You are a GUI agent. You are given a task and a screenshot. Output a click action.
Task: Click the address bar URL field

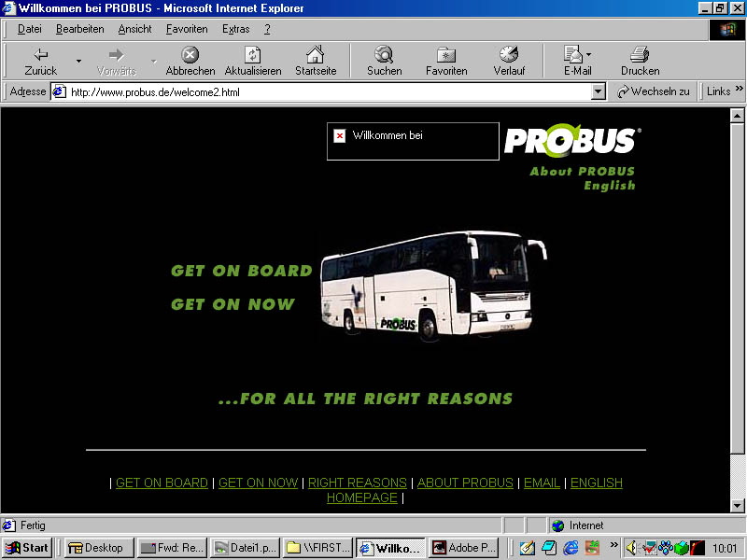(x=329, y=91)
